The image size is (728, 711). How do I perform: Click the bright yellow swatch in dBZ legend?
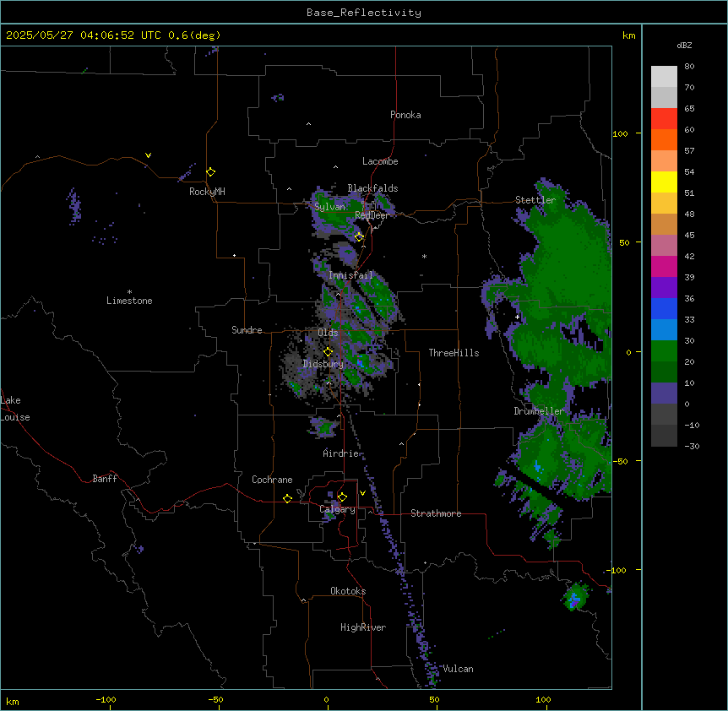point(664,182)
